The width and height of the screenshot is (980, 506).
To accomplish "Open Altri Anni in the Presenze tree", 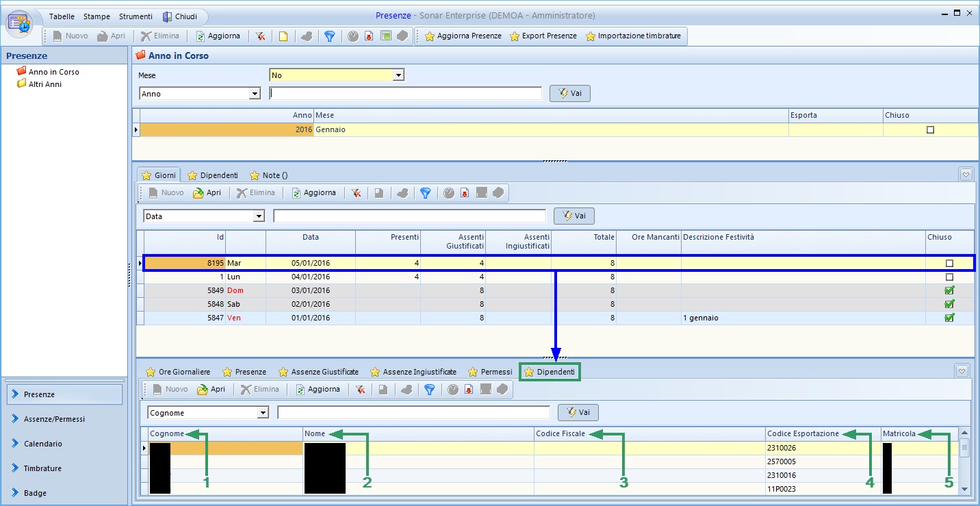I will point(45,84).
